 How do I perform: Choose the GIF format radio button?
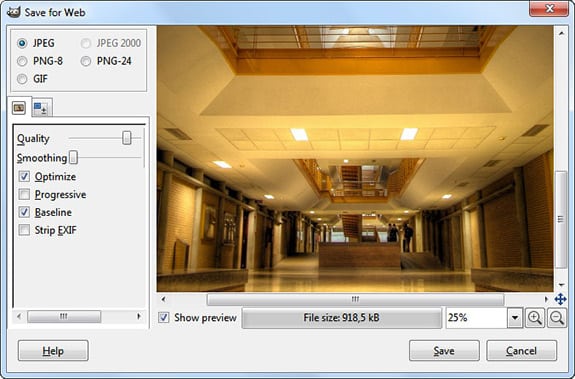click(22, 78)
